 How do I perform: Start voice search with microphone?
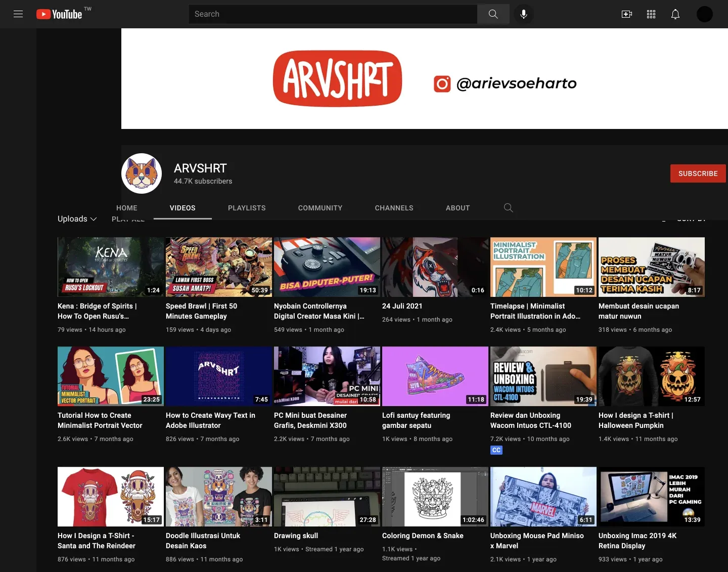pos(524,14)
